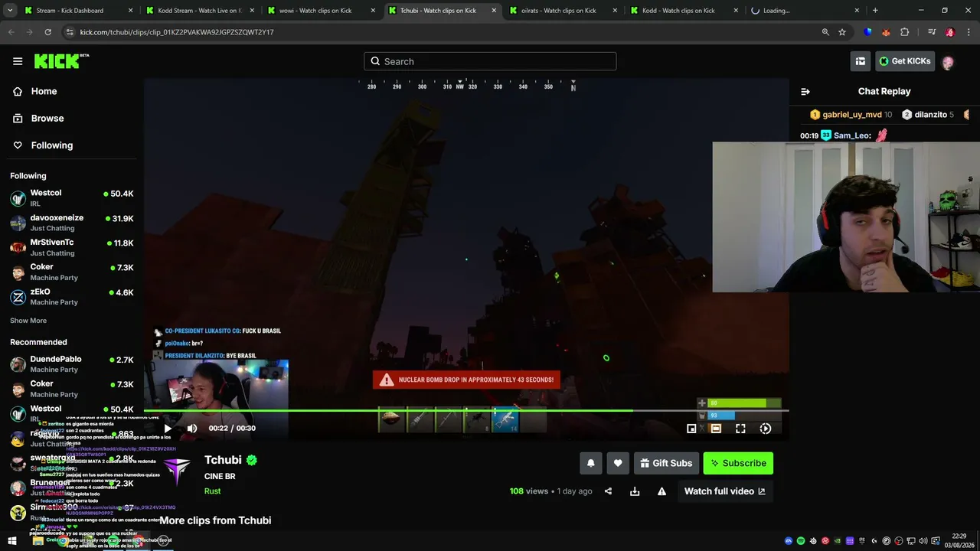The image size is (980, 551).
Task: Toggle theater mode on the player
Action: [x=716, y=429]
